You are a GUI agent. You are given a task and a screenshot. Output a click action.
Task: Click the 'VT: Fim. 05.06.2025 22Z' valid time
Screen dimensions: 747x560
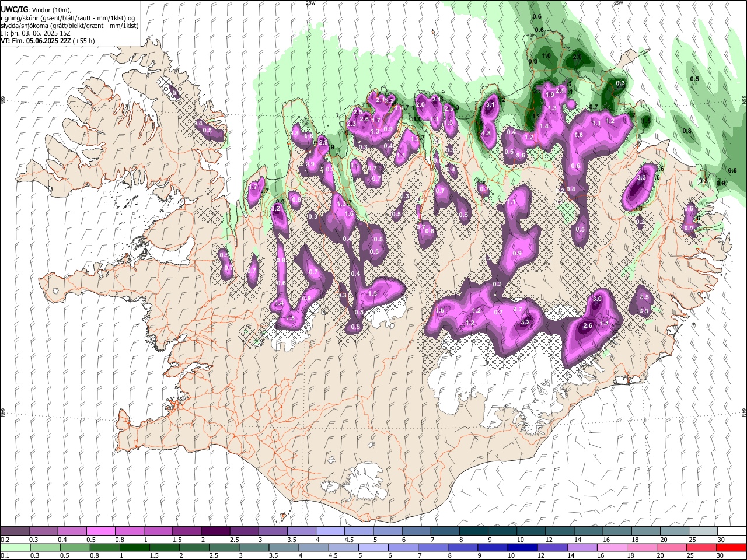[36, 41]
